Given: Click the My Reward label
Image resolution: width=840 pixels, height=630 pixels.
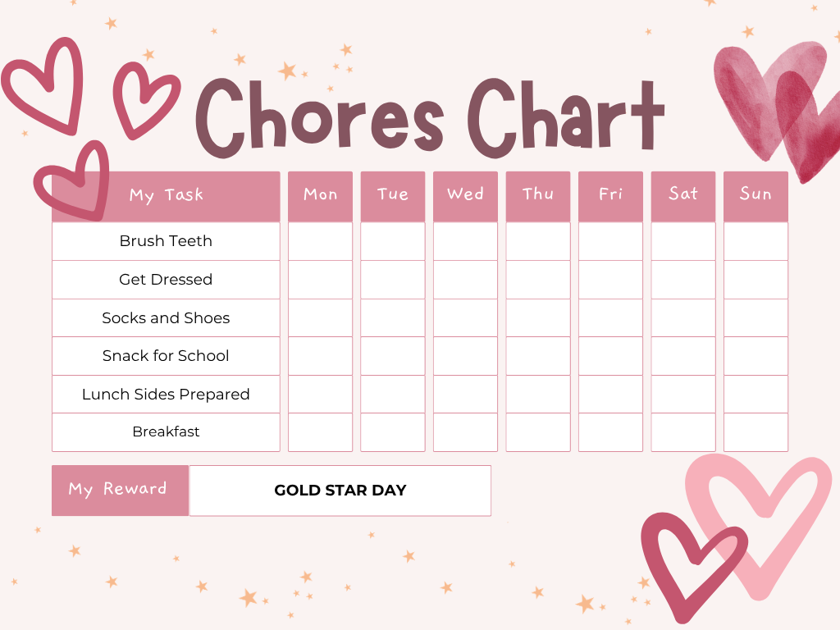Looking at the screenshot, I should (x=120, y=491).
